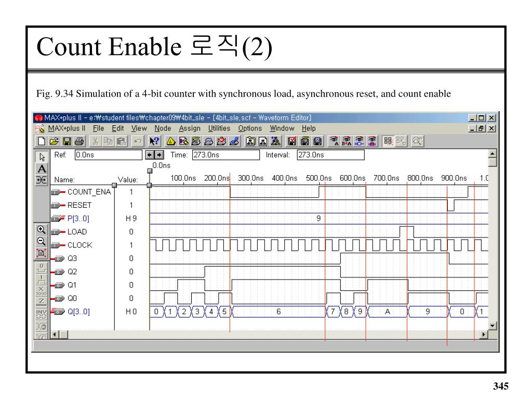Select the waveform editing tool below A
The width and height of the screenshot is (532, 399).
pos(42,180)
